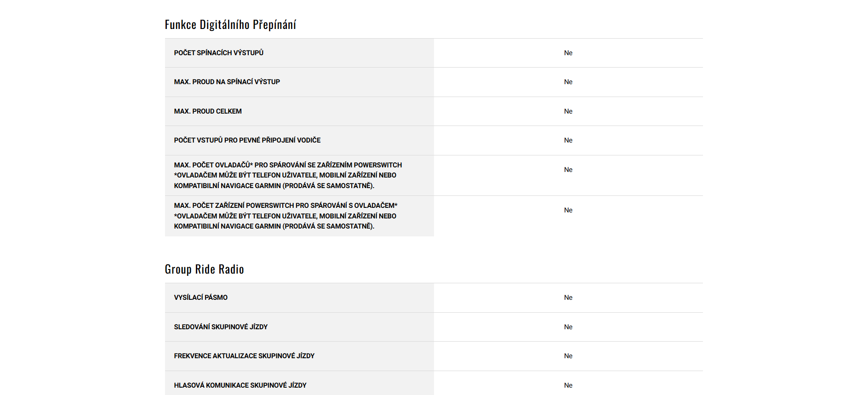Select the 'Vysílací pásmo' row label
This screenshot has height=395, width=868.
pos(200,298)
